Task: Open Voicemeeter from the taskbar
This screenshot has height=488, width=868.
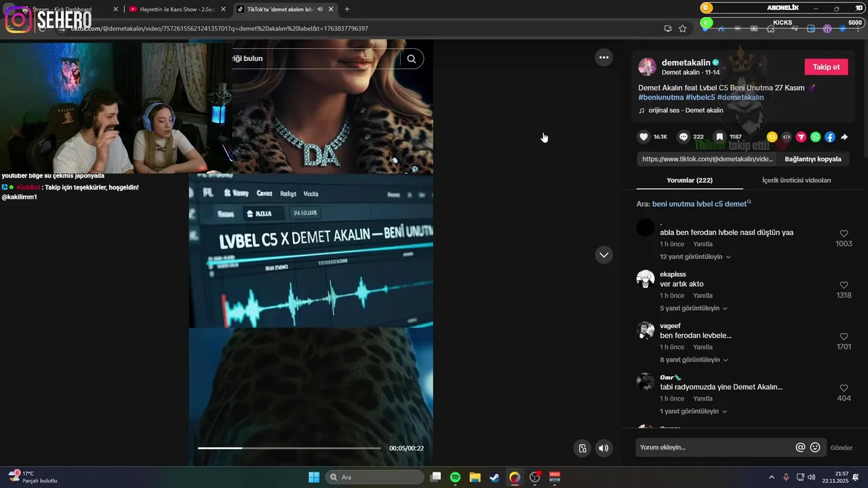Action: 555,477
